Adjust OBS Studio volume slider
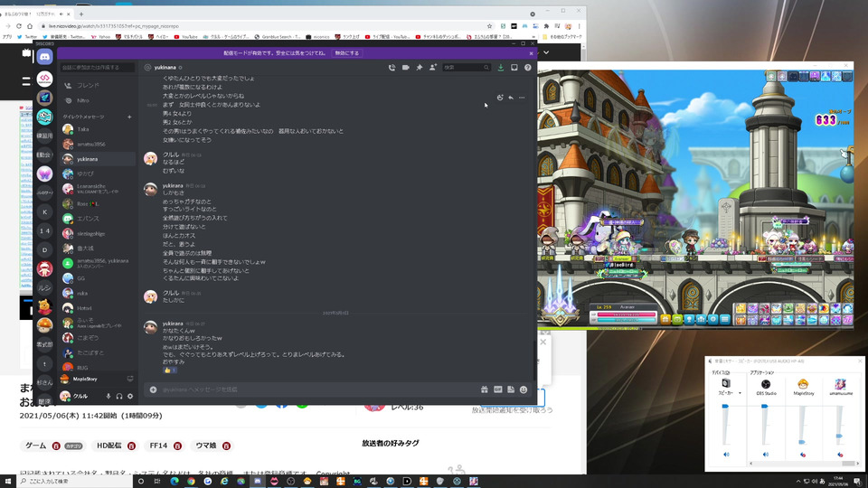This screenshot has height=488, width=868. (765, 406)
